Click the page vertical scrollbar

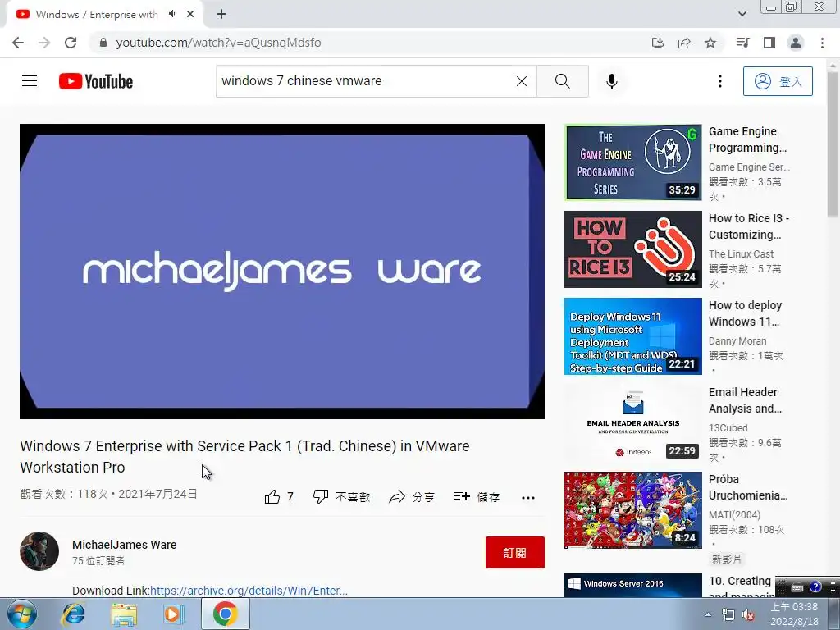pyautogui.click(x=833, y=144)
